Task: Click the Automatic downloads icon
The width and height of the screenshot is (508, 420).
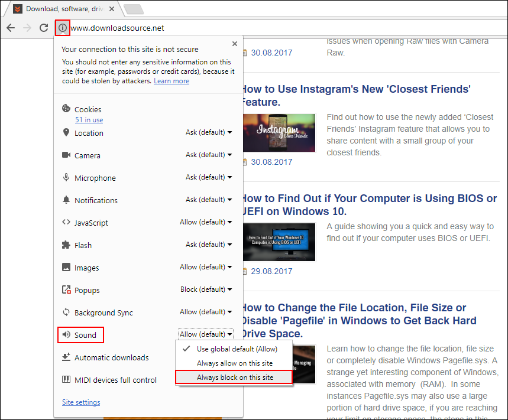Action: pyautogui.click(x=66, y=357)
